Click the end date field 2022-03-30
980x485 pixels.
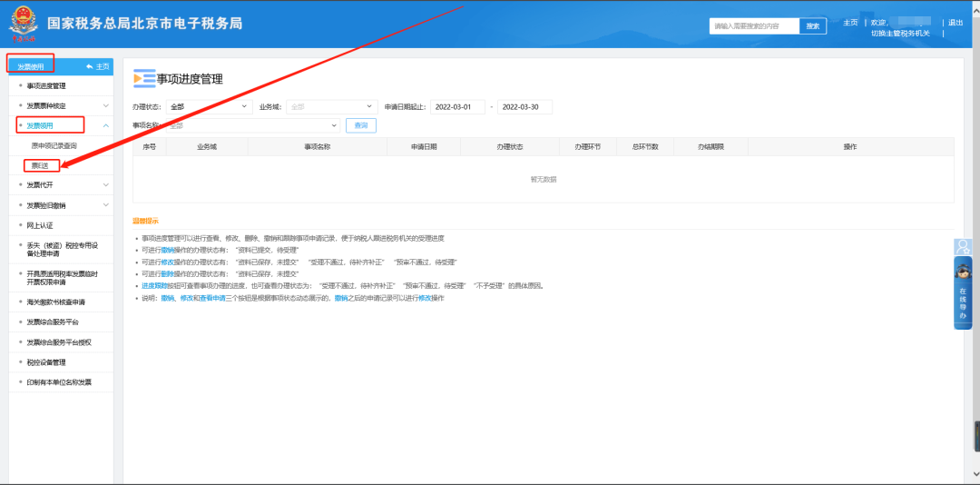524,107
